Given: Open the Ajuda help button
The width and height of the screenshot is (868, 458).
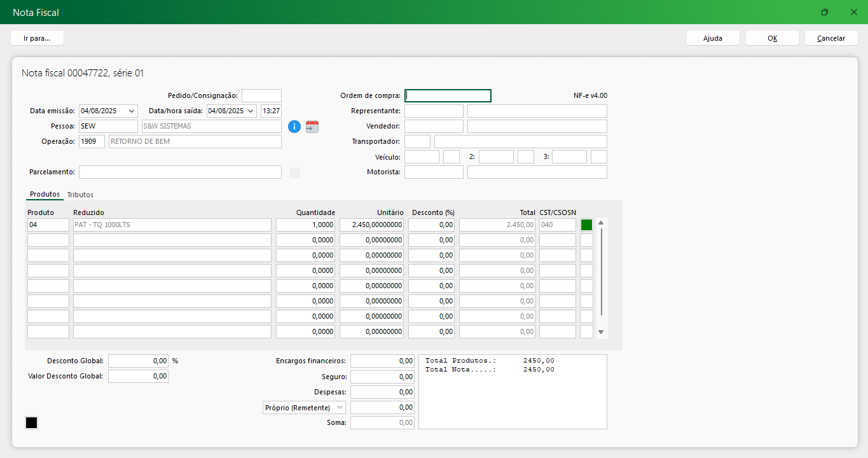Looking at the screenshot, I should 712,38.
